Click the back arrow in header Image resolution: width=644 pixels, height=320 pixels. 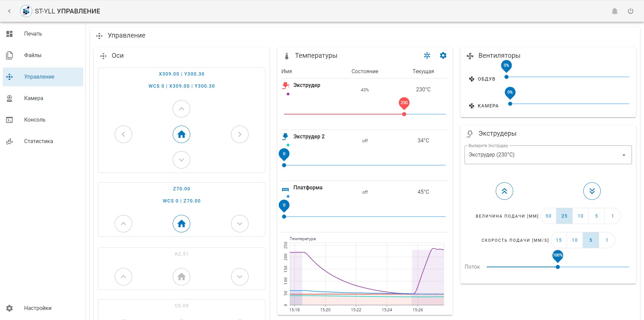(9, 11)
